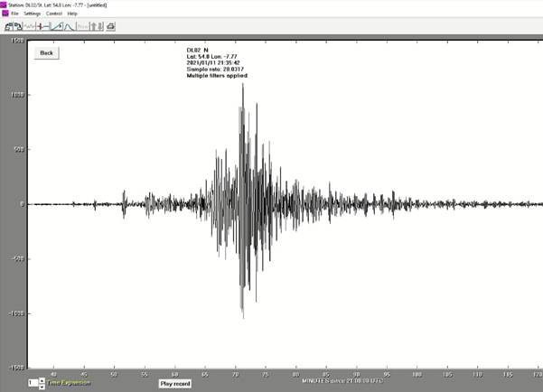
Task: Open the File menu
Action: click(x=14, y=14)
